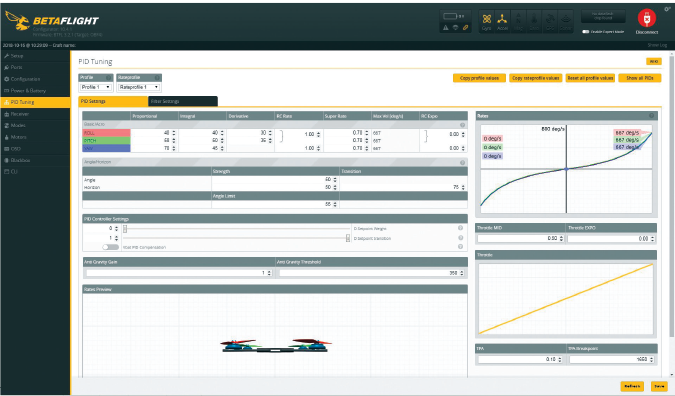Open the Motors section in sidebar

(35, 137)
